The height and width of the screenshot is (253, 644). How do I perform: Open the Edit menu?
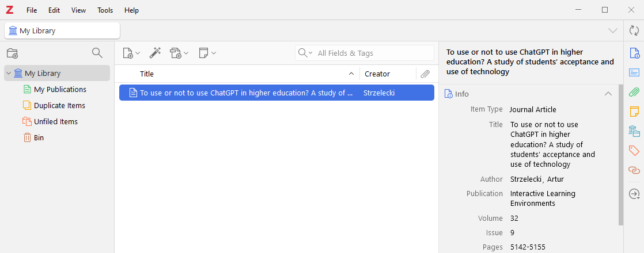click(54, 10)
